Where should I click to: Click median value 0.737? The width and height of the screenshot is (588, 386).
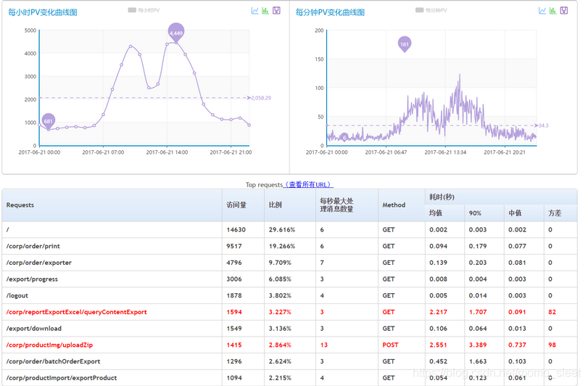click(x=518, y=345)
